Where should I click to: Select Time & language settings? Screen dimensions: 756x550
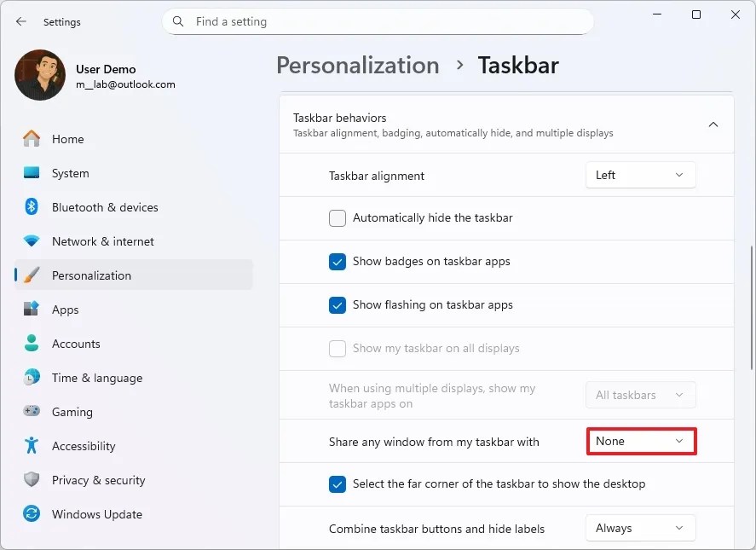tap(95, 378)
